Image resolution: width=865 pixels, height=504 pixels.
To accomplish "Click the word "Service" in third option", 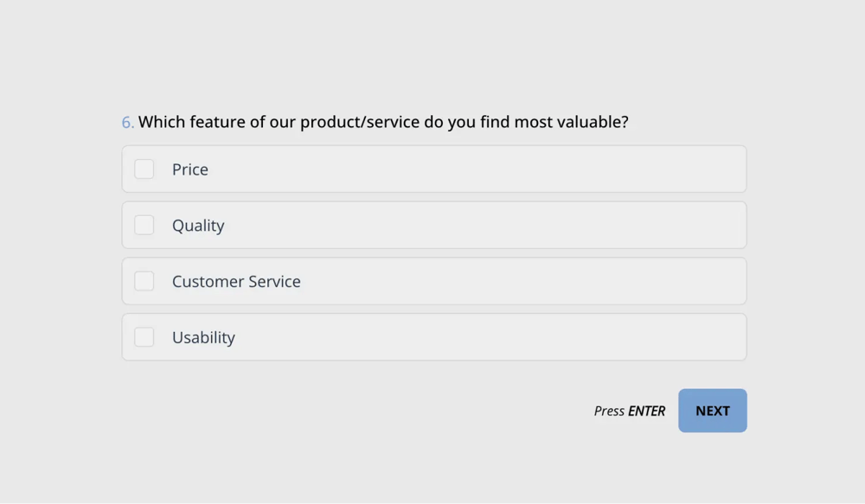I will [x=272, y=282].
